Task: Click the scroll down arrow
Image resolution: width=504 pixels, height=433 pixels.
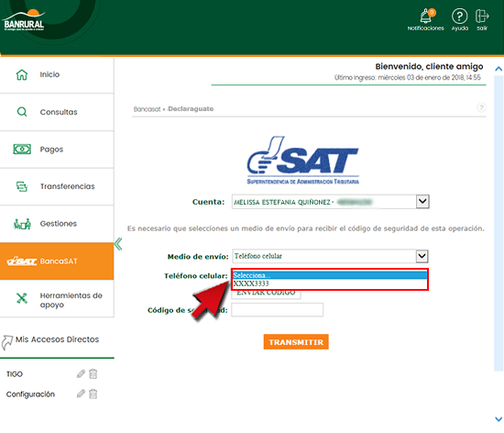Action: [x=499, y=419]
